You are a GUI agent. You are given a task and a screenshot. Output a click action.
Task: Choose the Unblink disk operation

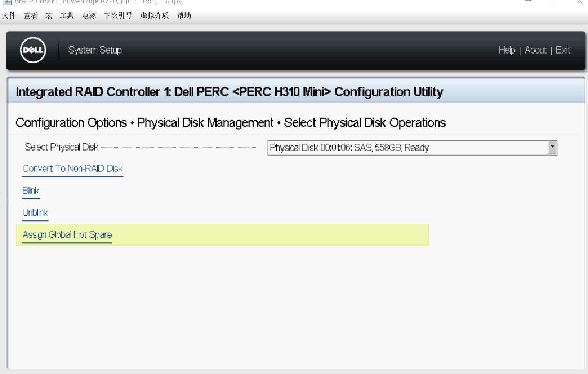(35, 213)
